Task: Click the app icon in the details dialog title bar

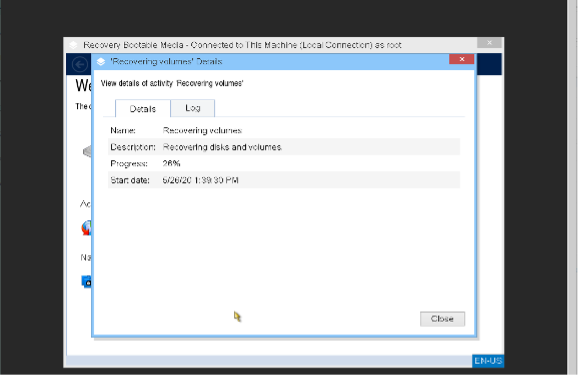Action: pyautogui.click(x=101, y=62)
